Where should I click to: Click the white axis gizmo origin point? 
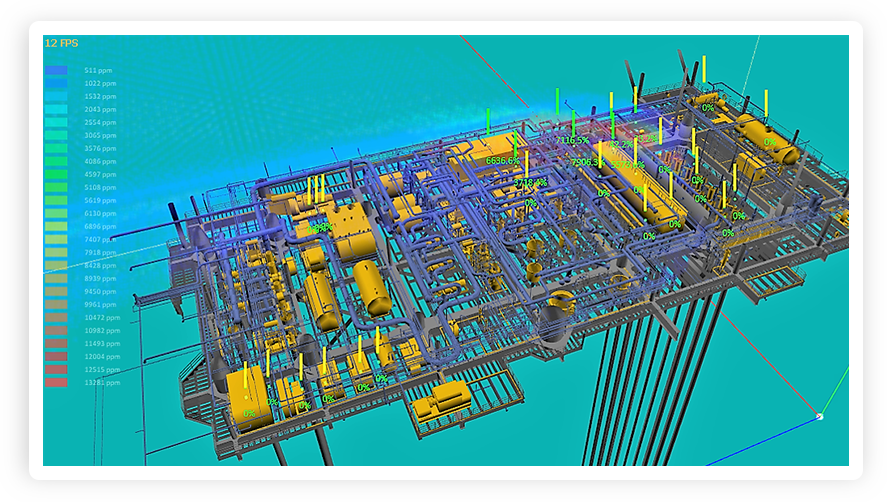820,415
